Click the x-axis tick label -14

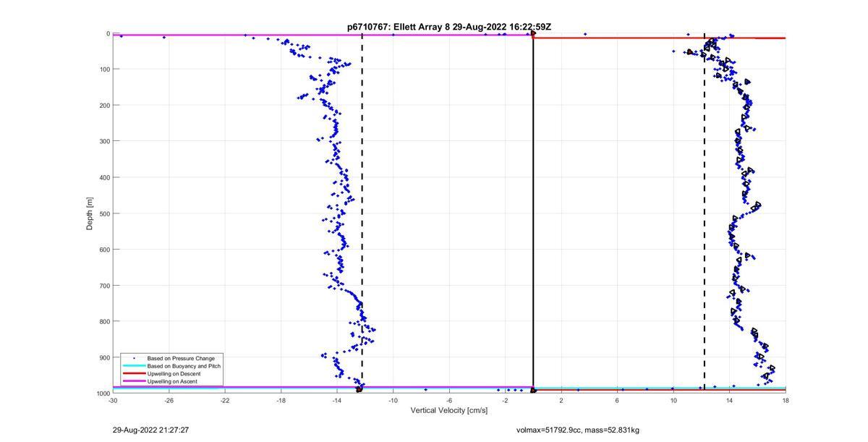point(337,400)
